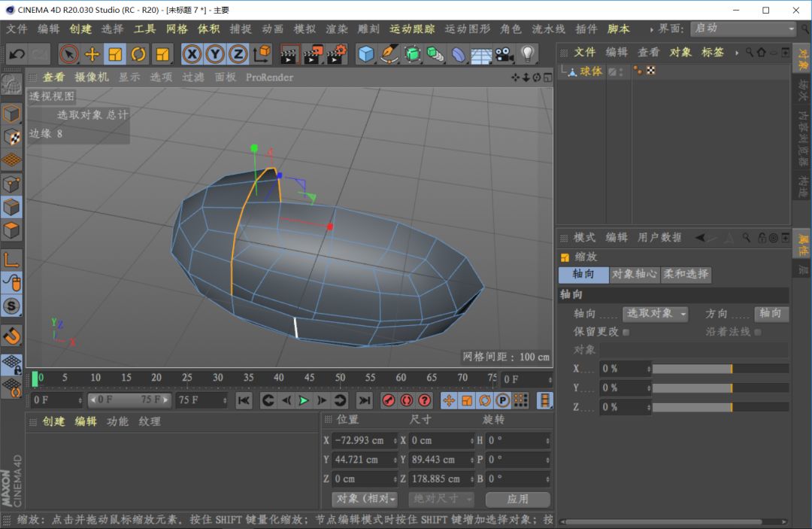
Task: Open the 运动图形 menu
Action: pos(467,29)
